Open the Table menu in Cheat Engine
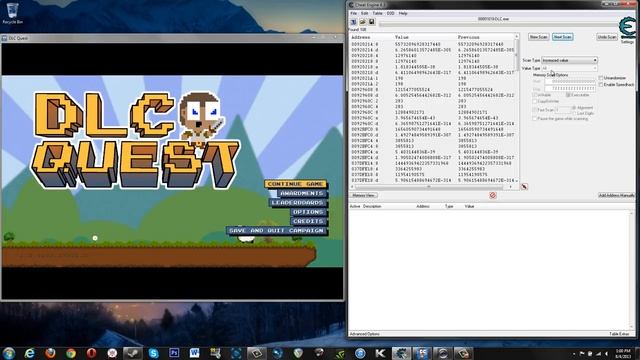The width and height of the screenshot is (640, 360). coord(378,13)
